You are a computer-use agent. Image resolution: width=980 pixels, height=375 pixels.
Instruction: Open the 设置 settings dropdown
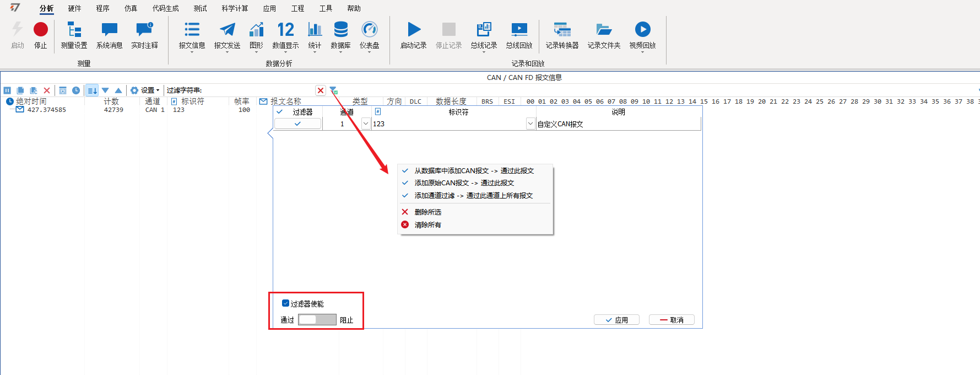coord(145,90)
